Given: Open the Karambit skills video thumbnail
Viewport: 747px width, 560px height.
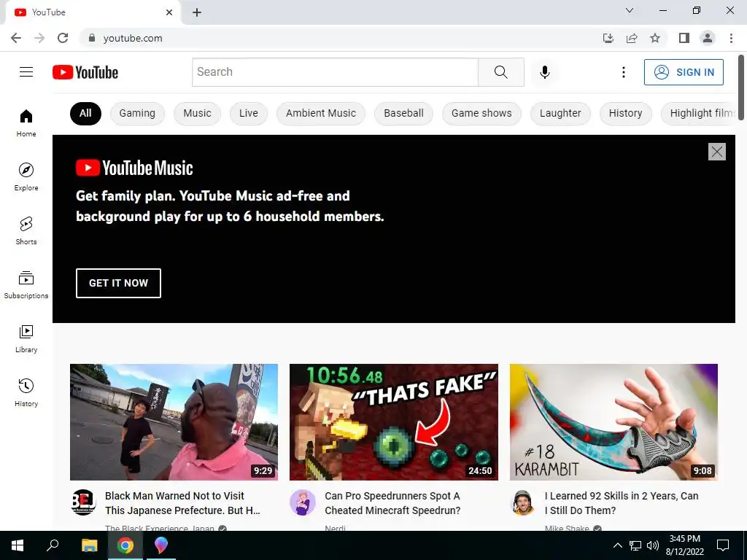Looking at the screenshot, I should pos(614,422).
